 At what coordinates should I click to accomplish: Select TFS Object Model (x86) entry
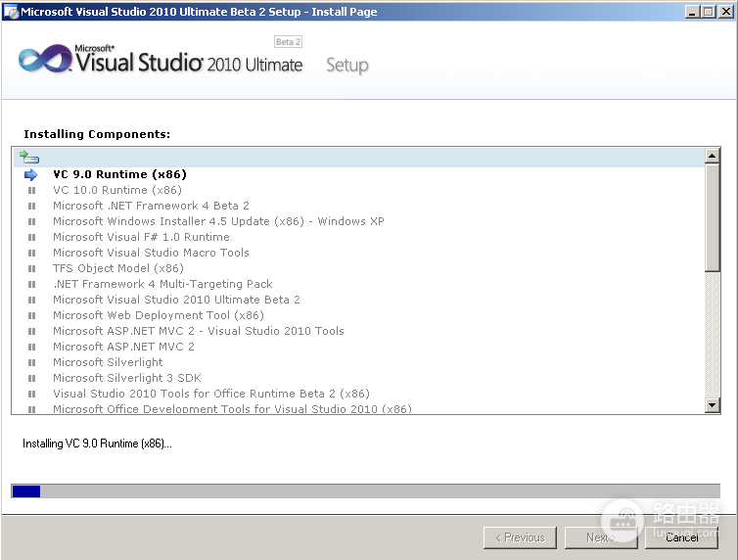[x=118, y=268]
